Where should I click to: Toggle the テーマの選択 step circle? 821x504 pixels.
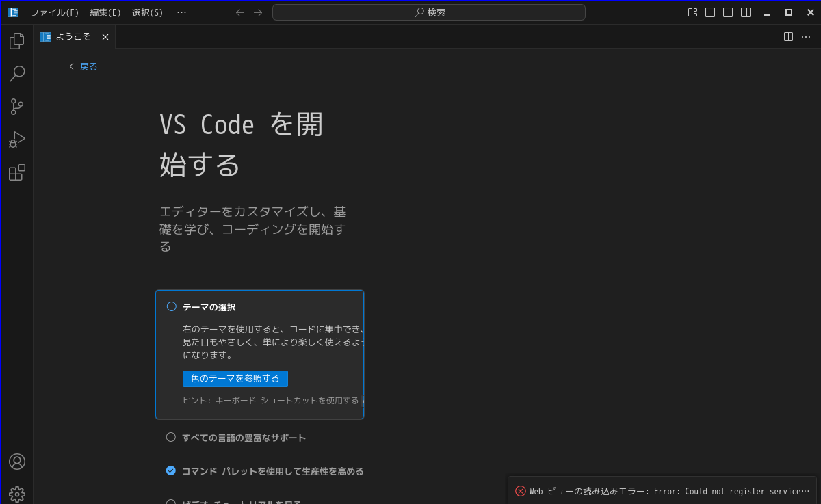coord(172,306)
